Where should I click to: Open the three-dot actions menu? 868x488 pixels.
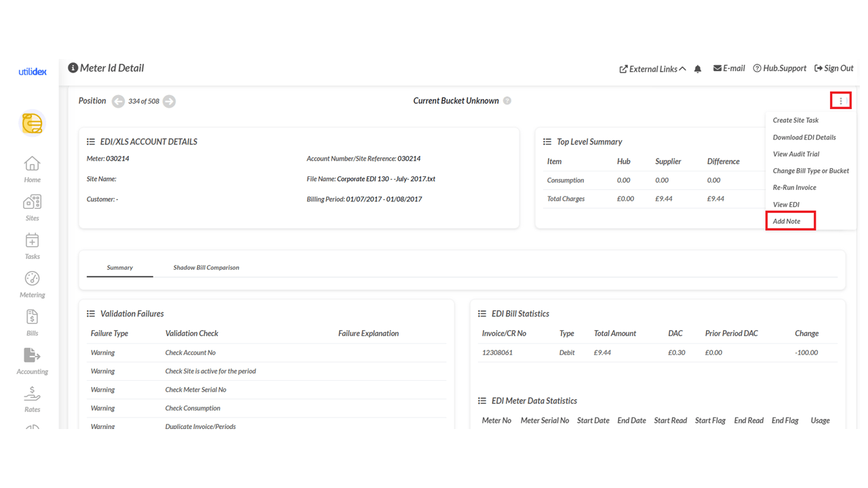pos(841,101)
